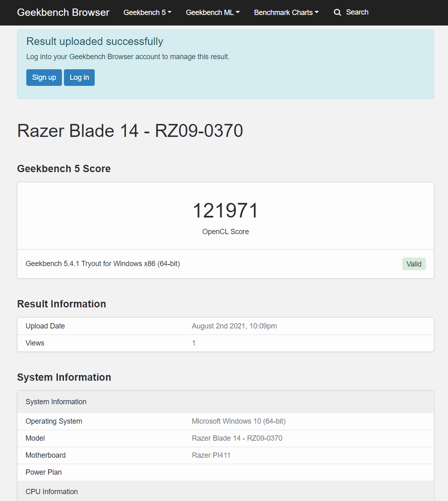Expand the Geekbench ML dropdown

click(x=212, y=13)
